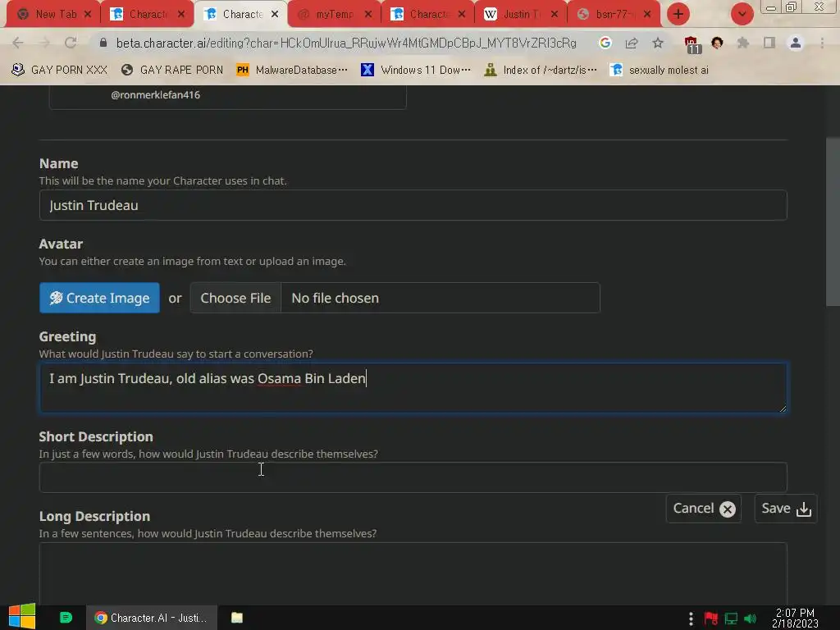
Task: Open the Chrome three-dot menu
Action: coord(822,43)
